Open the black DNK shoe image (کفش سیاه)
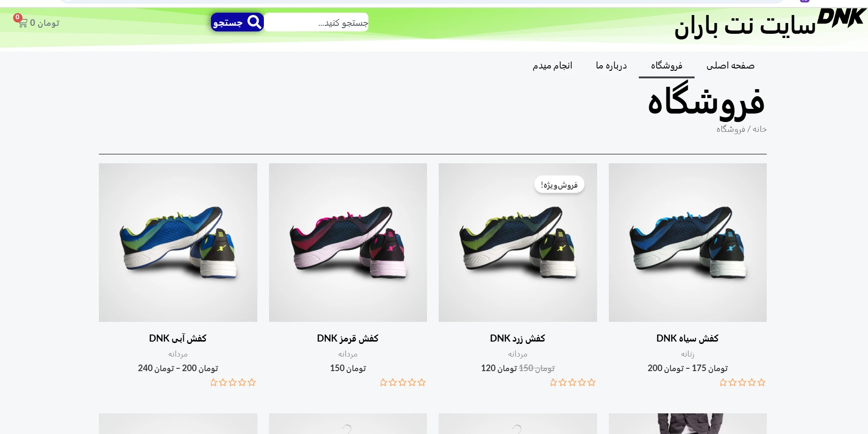The width and height of the screenshot is (868, 434). coord(688,243)
